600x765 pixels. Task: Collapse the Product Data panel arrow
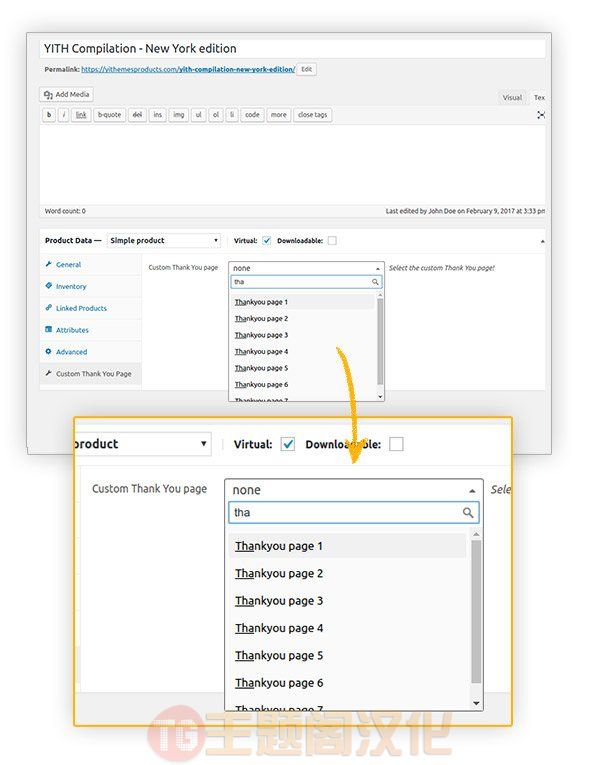(542, 242)
